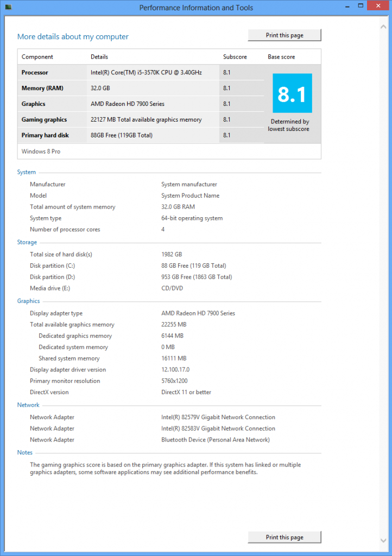Click the Disk partition (C:) label
The width and height of the screenshot is (392, 556).
[x=53, y=266]
